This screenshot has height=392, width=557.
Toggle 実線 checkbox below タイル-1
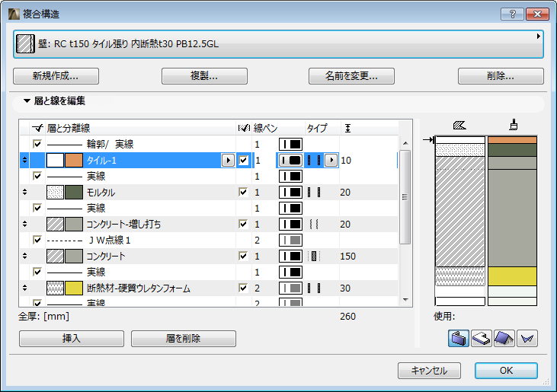click(37, 176)
